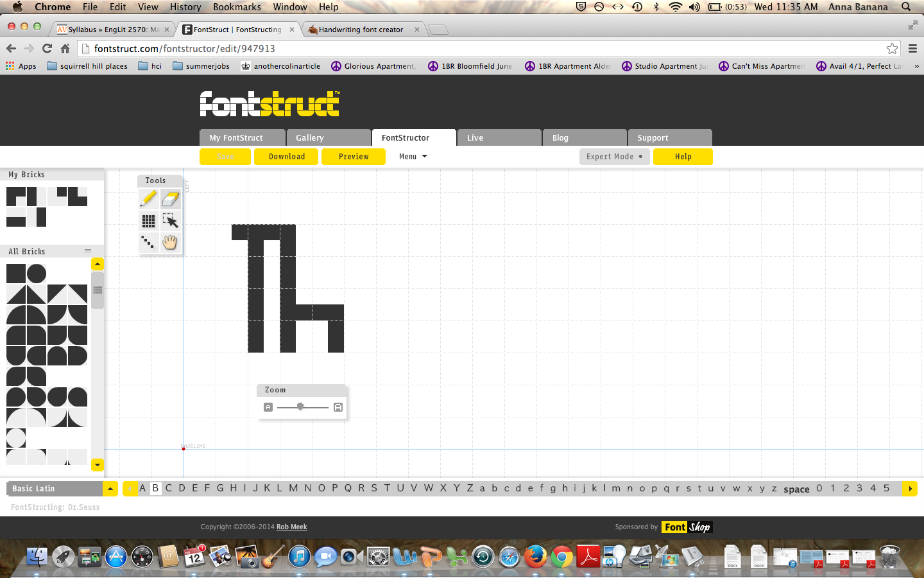This screenshot has height=578, width=924.
Task: Pick the diagonal Line tool
Action: coord(148,242)
